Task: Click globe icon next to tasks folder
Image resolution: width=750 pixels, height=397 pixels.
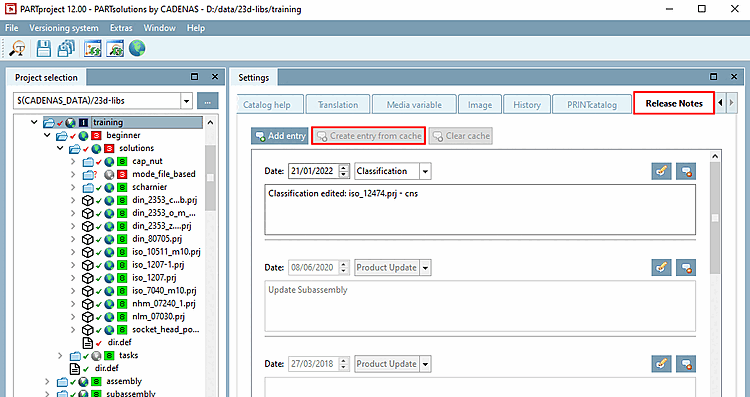Action: [x=96, y=355]
